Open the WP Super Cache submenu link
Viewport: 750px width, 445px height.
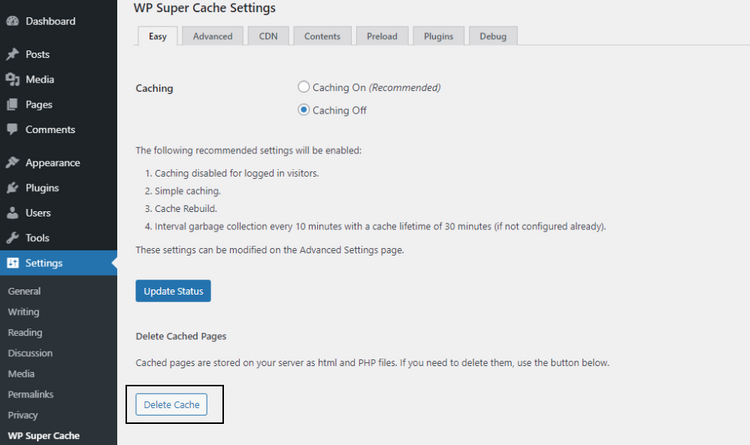click(44, 436)
